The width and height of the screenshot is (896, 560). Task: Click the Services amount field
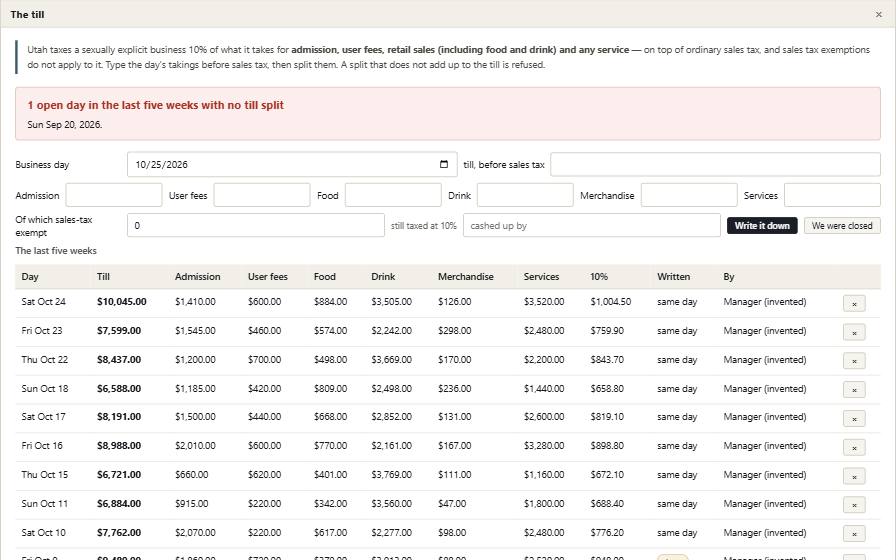(x=832, y=195)
